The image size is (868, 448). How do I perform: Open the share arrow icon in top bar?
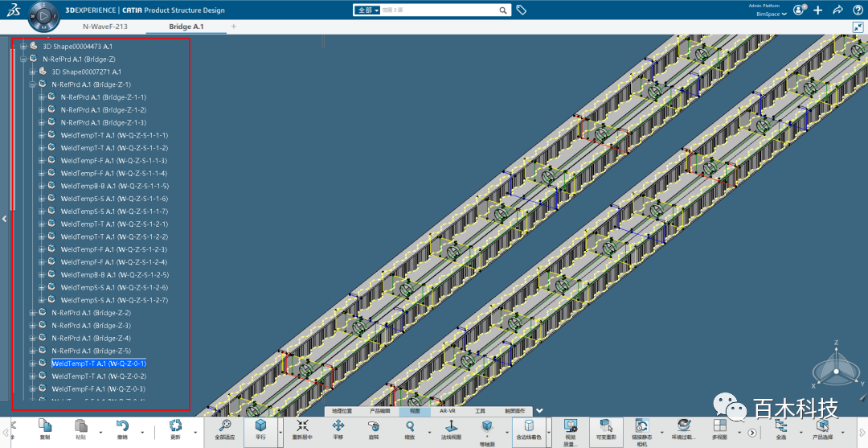tap(837, 10)
